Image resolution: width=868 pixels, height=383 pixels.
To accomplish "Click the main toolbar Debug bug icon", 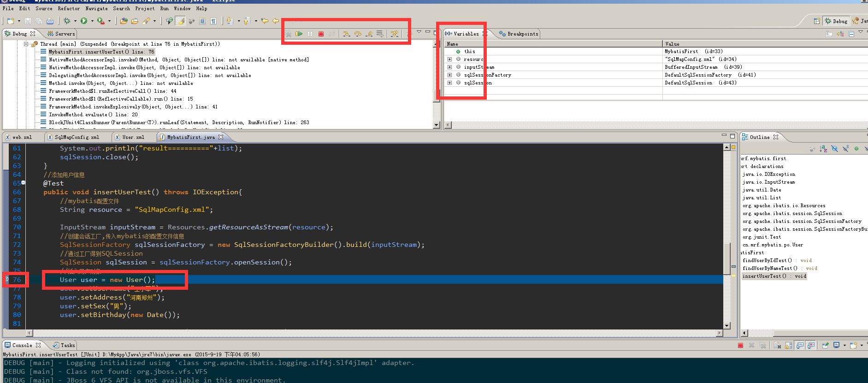I will click(x=67, y=21).
